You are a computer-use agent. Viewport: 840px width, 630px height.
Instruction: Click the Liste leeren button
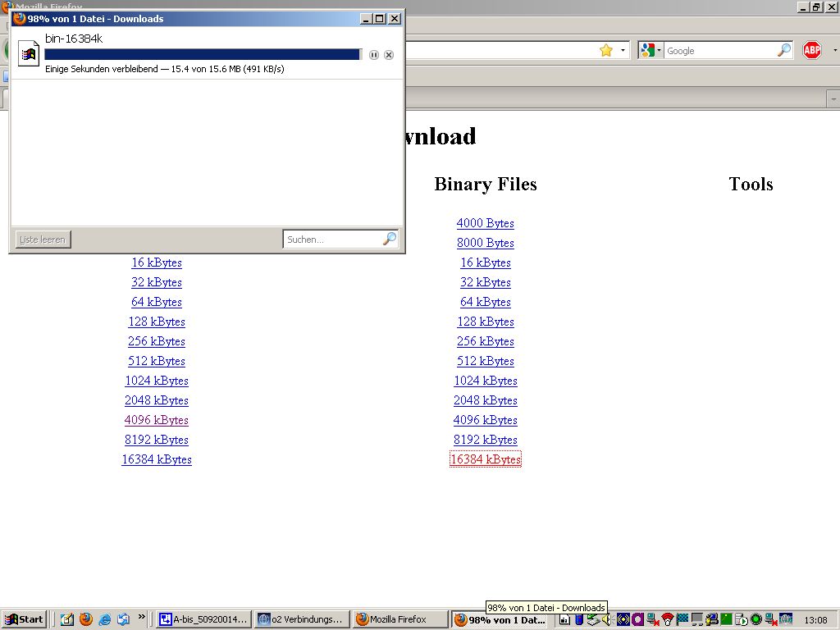43,240
